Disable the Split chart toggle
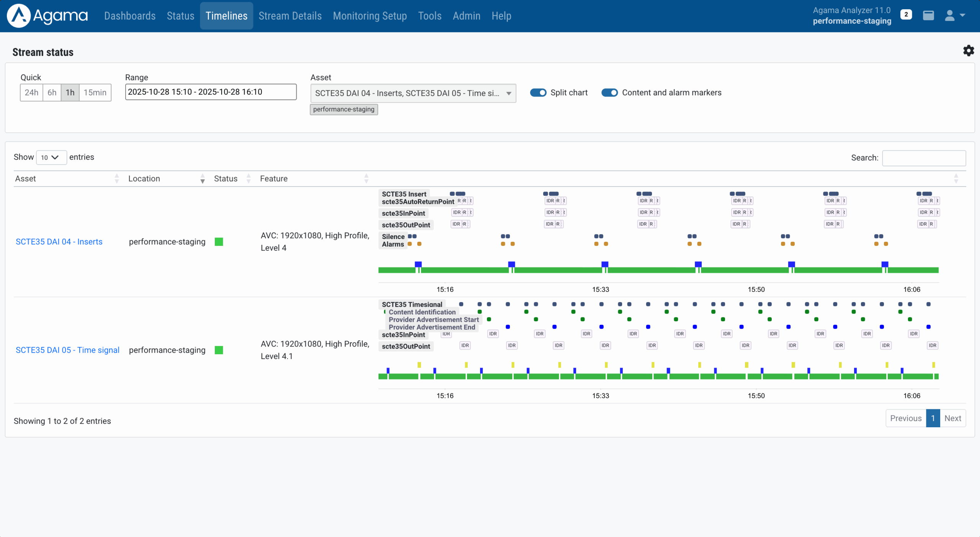 click(538, 93)
